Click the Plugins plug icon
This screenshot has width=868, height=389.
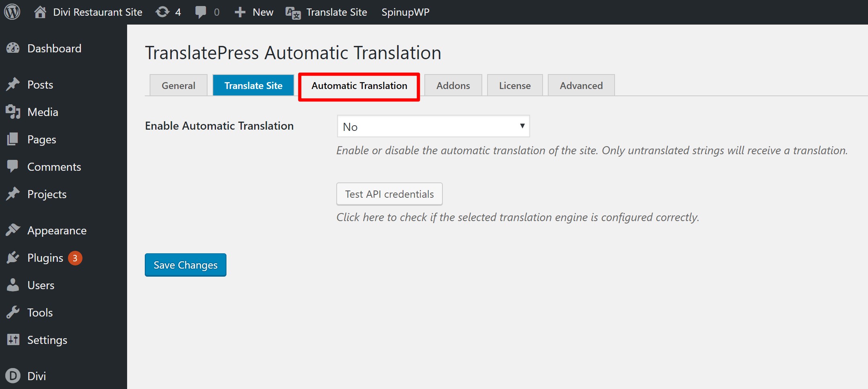[x=13, y=257]
